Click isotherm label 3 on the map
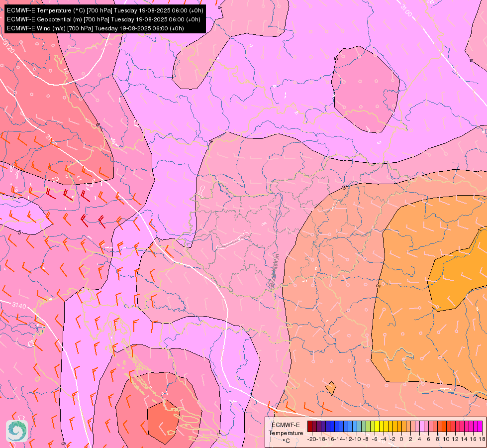487x448 pixels. click(344, 188)
